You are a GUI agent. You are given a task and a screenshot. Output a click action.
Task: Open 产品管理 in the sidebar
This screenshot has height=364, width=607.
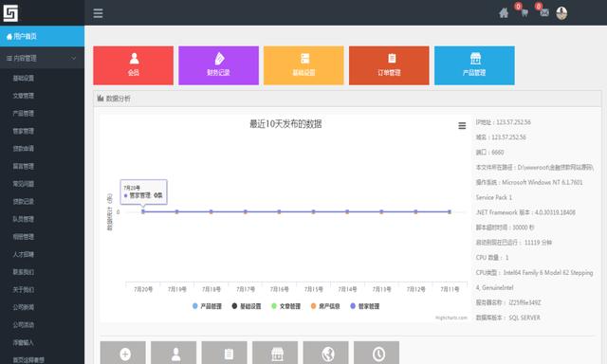point(24,114)
